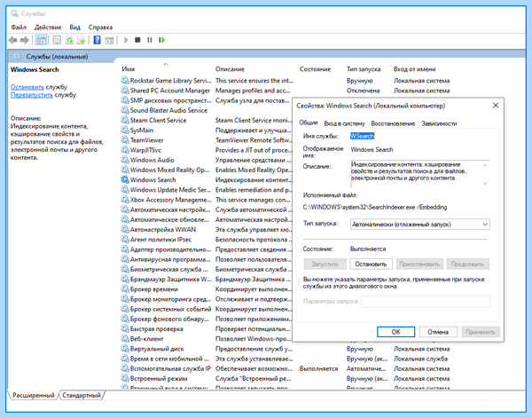Sort by the Вход от имени column header
Image resolution: width=532 pixels, height=418 pixels.
click(415, 69)
